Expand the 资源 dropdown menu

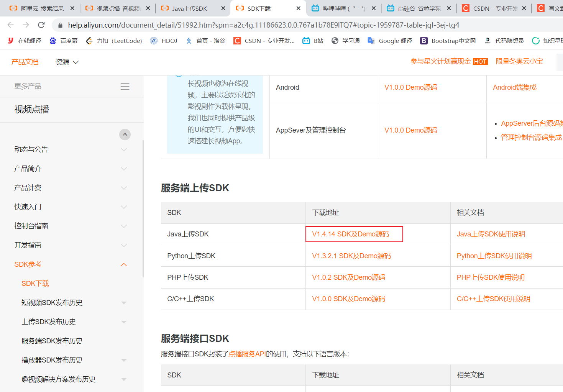67,62
